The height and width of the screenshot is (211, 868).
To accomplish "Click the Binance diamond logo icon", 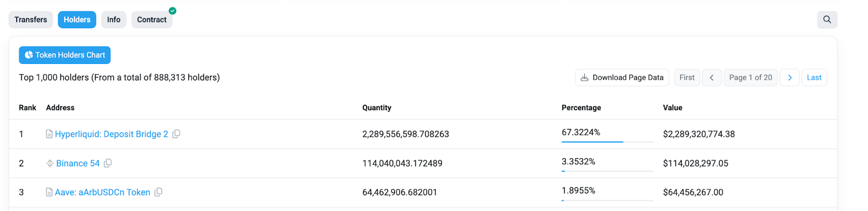I will pyautogui.click(x=50, y=163).
